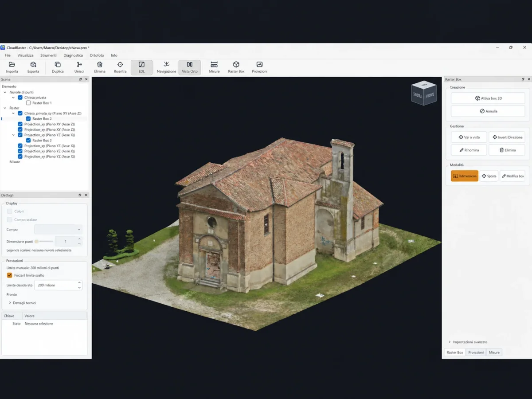The height and width of the screenshot is (399, 532).
Task: Click Elimina in the Gestione section
Action: tap(507, 150)
